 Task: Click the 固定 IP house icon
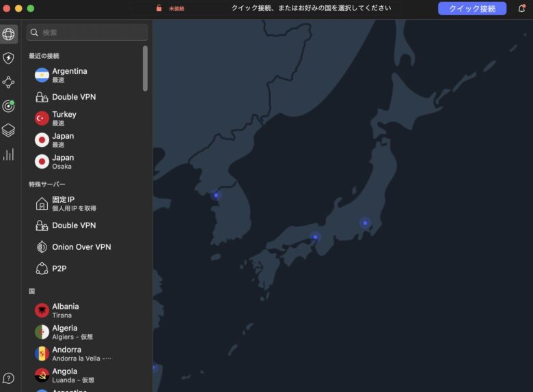click(x=42, y=204)
